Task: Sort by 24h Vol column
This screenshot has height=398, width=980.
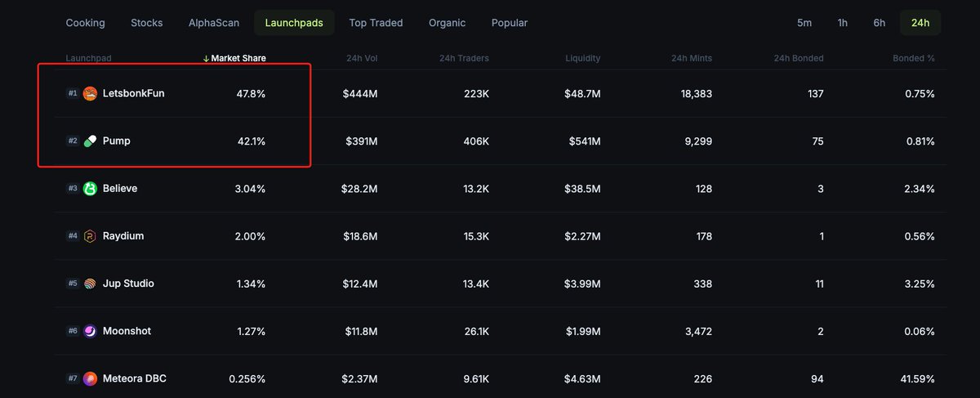Action: point(361,58)
